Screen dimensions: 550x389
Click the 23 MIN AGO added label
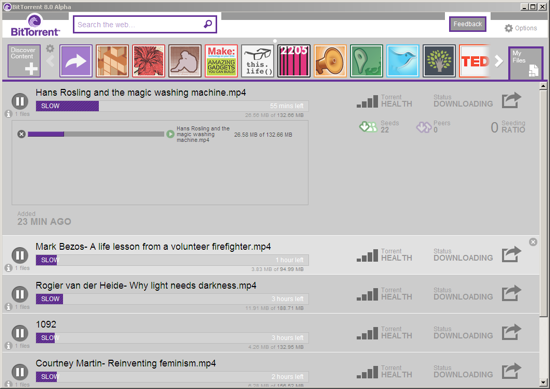[44, 222]
